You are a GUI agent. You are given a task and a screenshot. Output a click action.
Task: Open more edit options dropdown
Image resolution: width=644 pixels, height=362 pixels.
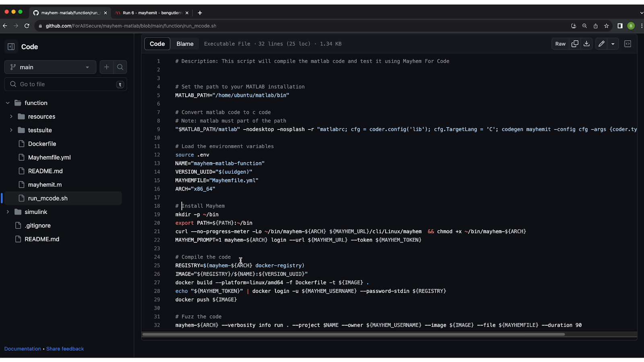click(x=613, y=44)
